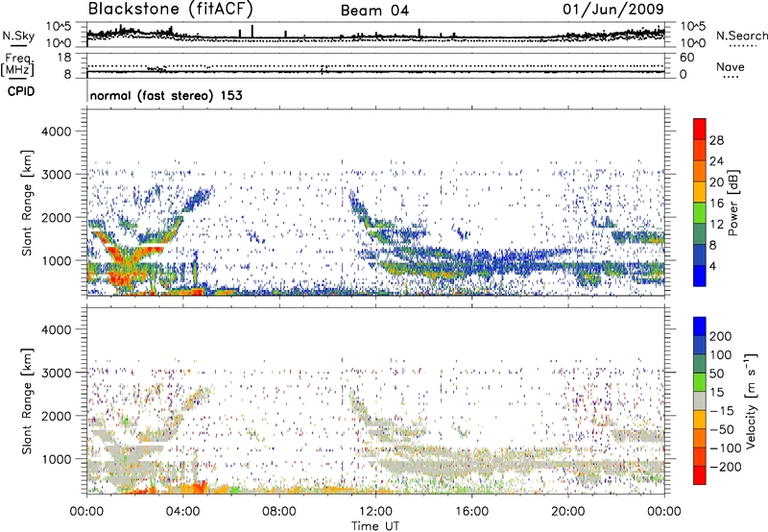Click the light green power swatch between 12 and 16
Screen dimensions: 768x532
(700, 213)
